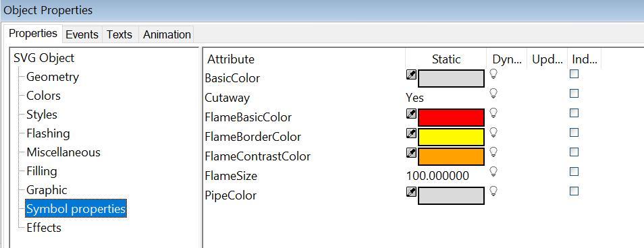This screenshot has height=248, width=644.
Task: Select the Colors property group
Action: click(43, 96)
